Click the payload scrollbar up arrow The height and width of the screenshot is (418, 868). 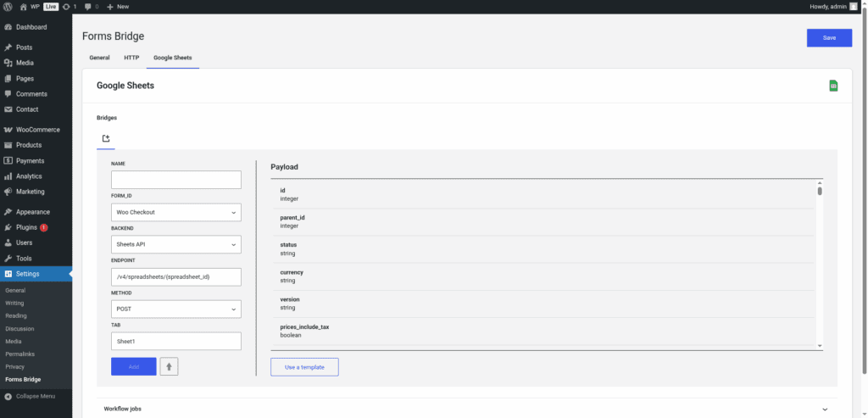point(820,182)
